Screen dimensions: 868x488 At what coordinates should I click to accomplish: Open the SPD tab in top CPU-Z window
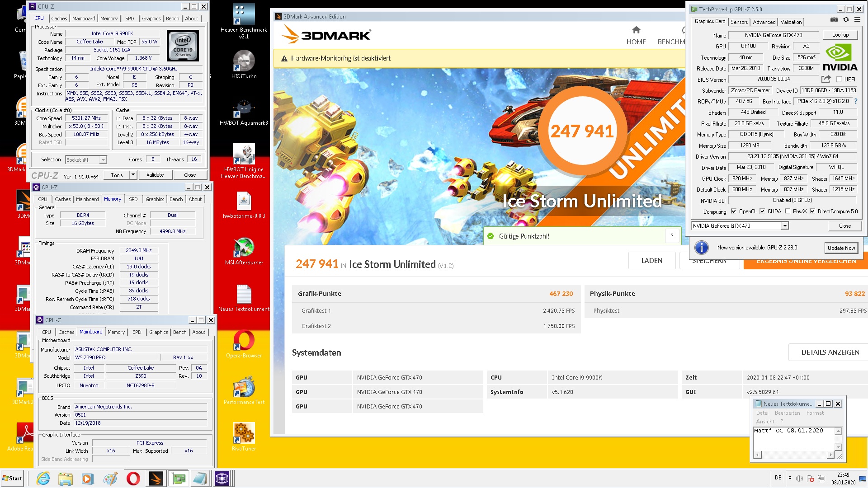(130, 19)
